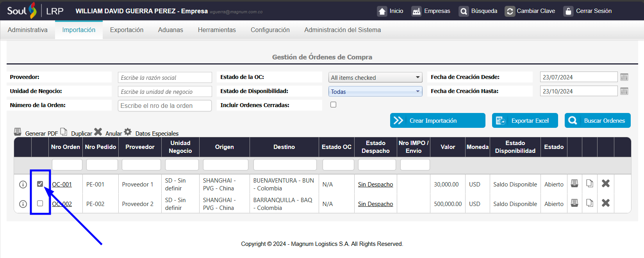Click the cancel X icon for OC-001
The image size is (644, 258).
coord(605,183)
